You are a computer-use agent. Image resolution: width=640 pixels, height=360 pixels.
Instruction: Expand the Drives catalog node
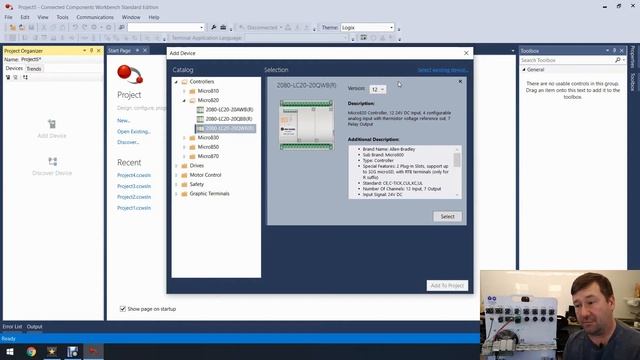point(176,166)
